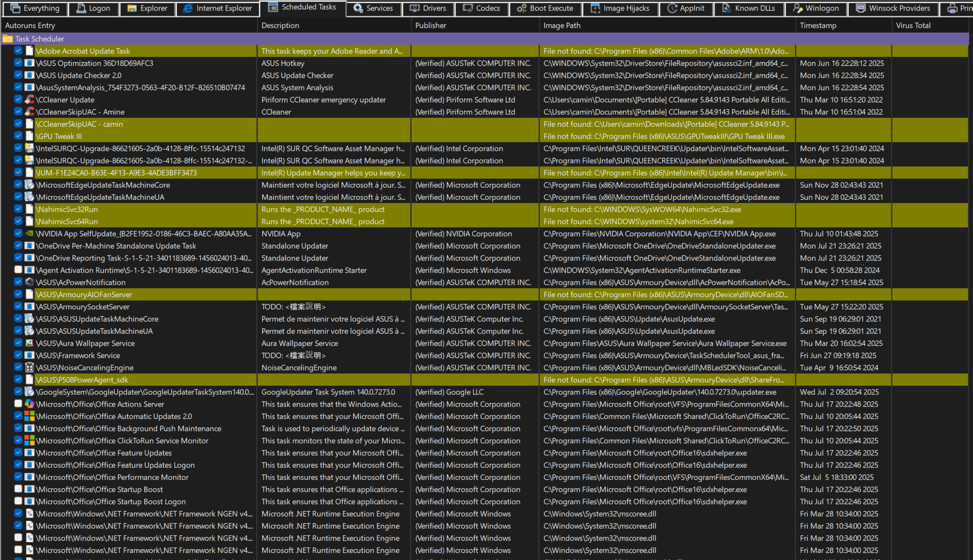Open the AppInit tab
The height and width of the screenshot is (560, 973).
click(x=686, y=8)
